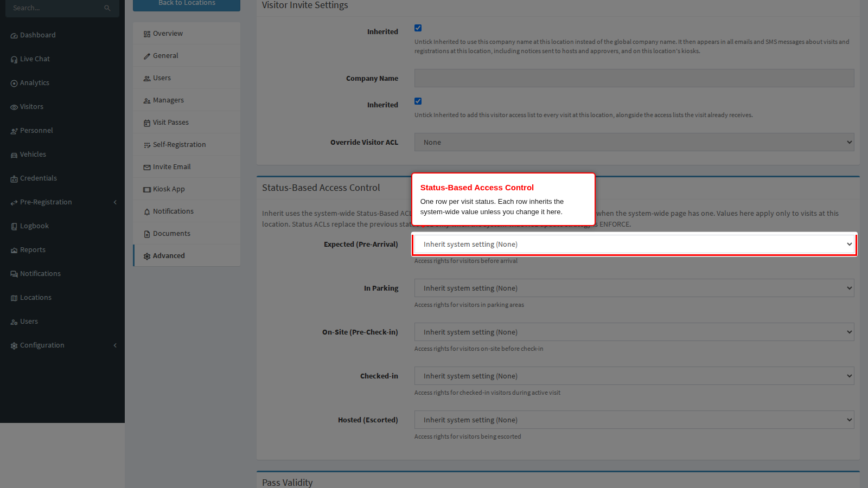The width and height of the screenshot is (868, 488).
Task: Open the Kiosk App tab
Action: pyautogui.click(x=187, y=189)
